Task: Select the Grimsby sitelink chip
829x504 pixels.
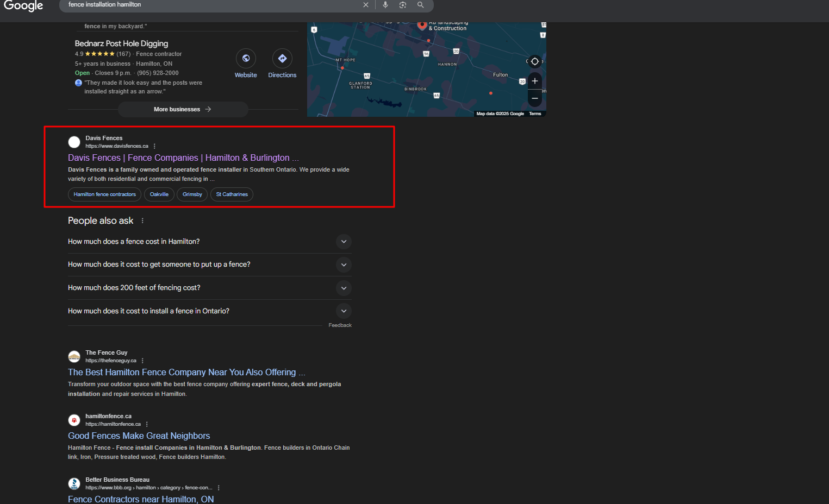Action: [x=192, y=194]
